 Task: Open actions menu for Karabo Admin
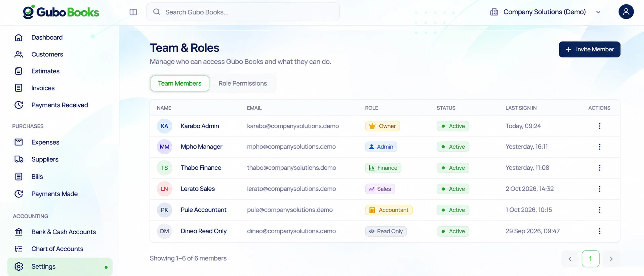click(x=599, y=126)
